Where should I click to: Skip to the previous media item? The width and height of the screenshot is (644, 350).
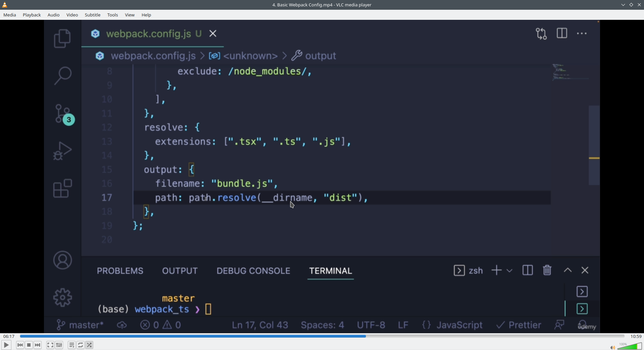point(20,345)
